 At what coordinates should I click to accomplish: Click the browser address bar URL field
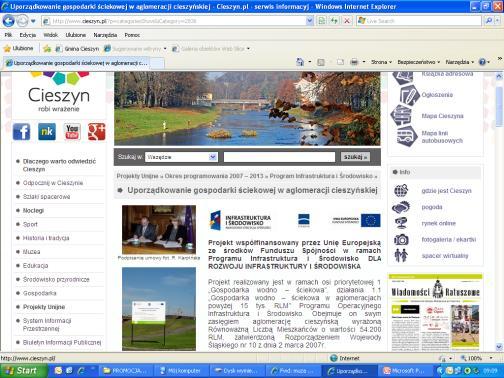177,21
